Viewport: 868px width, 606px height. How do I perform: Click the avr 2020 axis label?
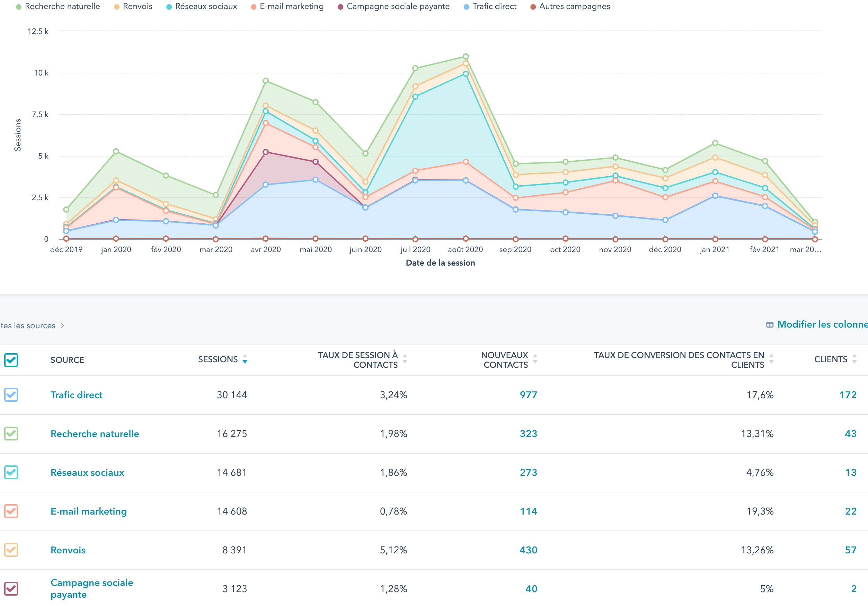pos(266,250)
